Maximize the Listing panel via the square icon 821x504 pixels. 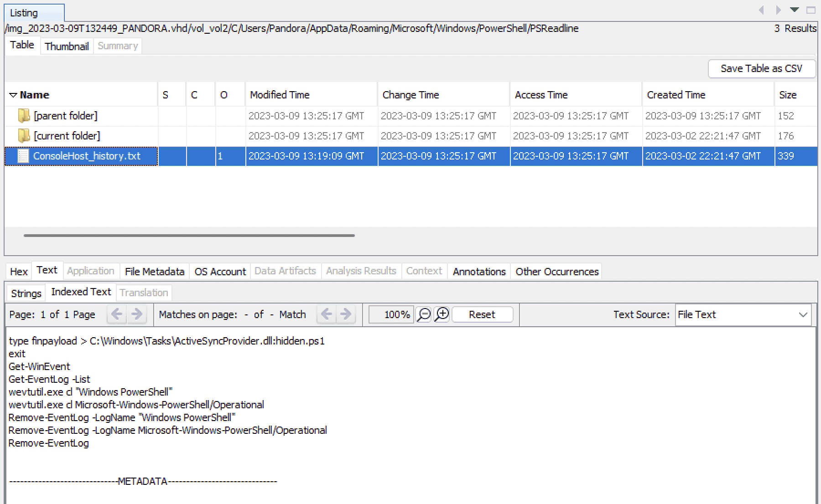click(811, 10)
